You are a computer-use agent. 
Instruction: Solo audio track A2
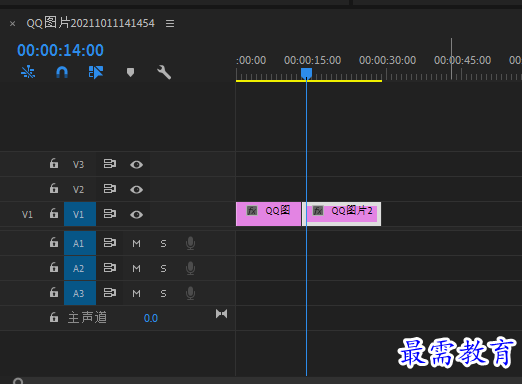163,269
